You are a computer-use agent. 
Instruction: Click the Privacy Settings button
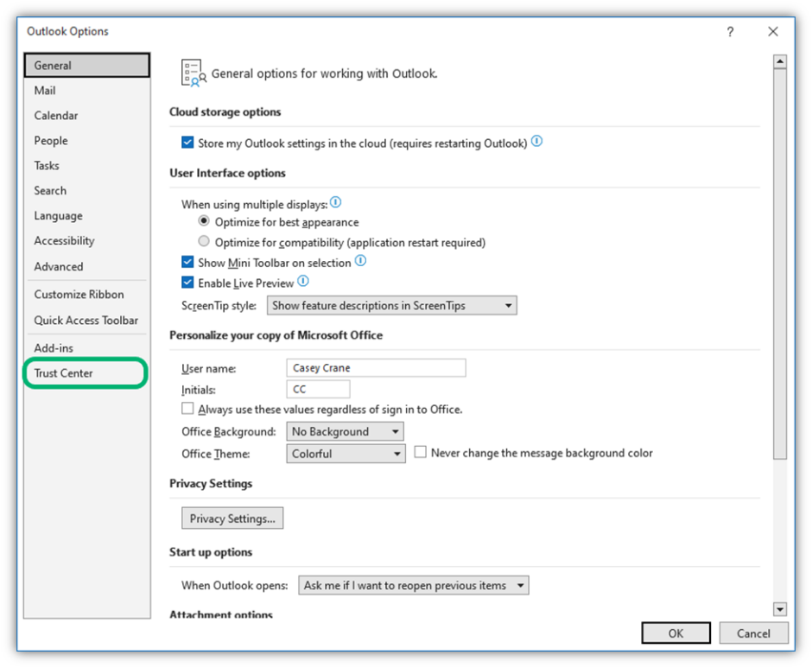pos(232,518)
